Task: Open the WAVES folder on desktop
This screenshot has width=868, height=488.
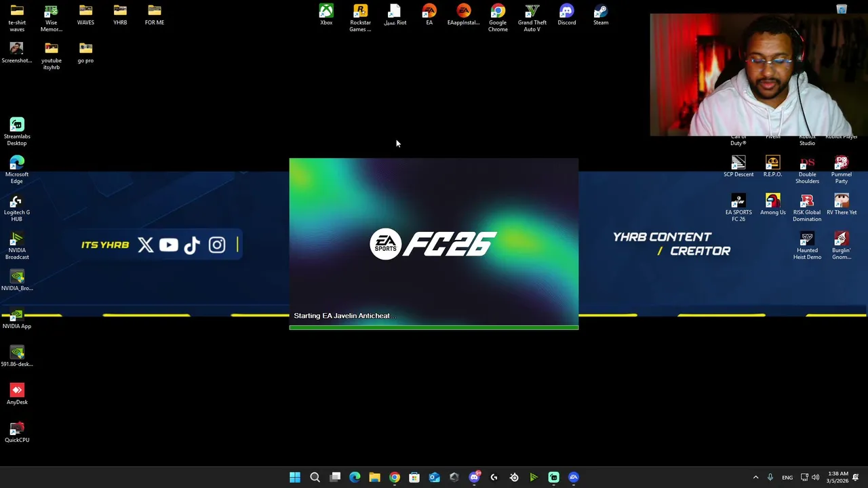Action: 85,15
